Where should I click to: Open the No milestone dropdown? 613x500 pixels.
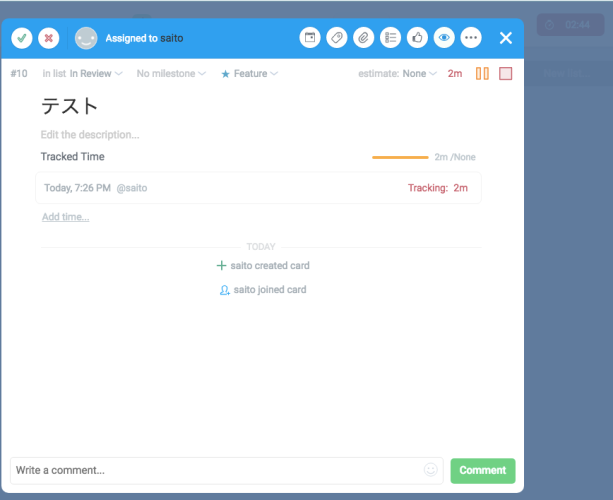pos(171,73)
